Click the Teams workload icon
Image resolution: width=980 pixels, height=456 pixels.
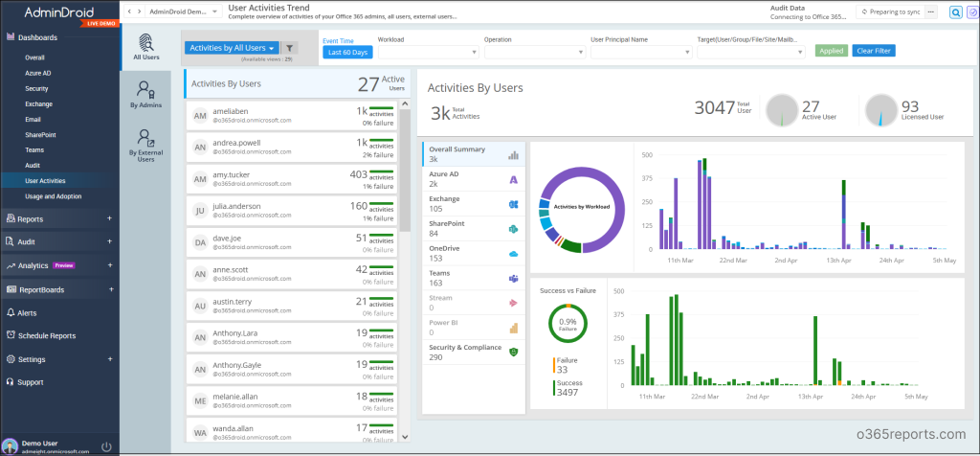[514, 279]
